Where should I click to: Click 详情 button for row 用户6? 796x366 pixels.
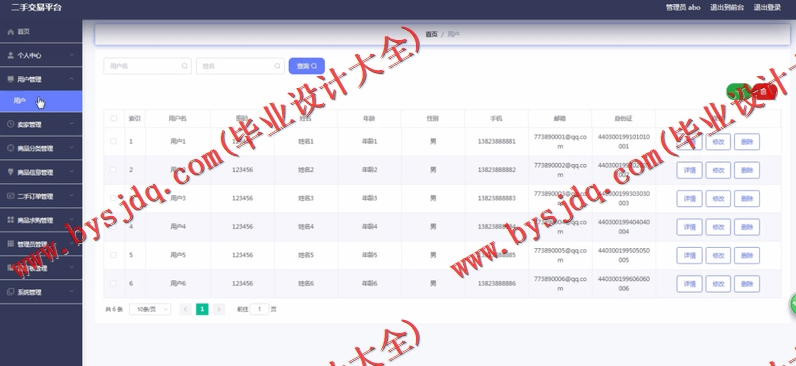[689, 284]
